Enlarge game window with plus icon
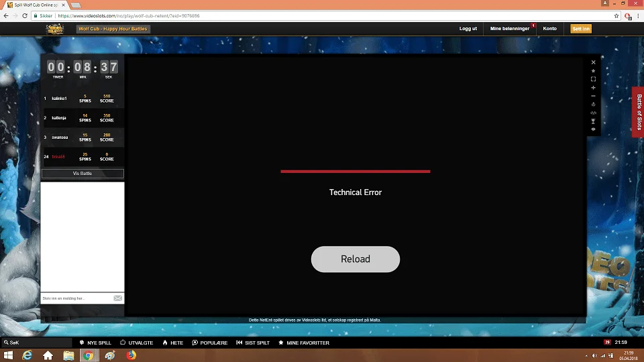The width and height of the screenshot is (644, 362). click(593, 88)
